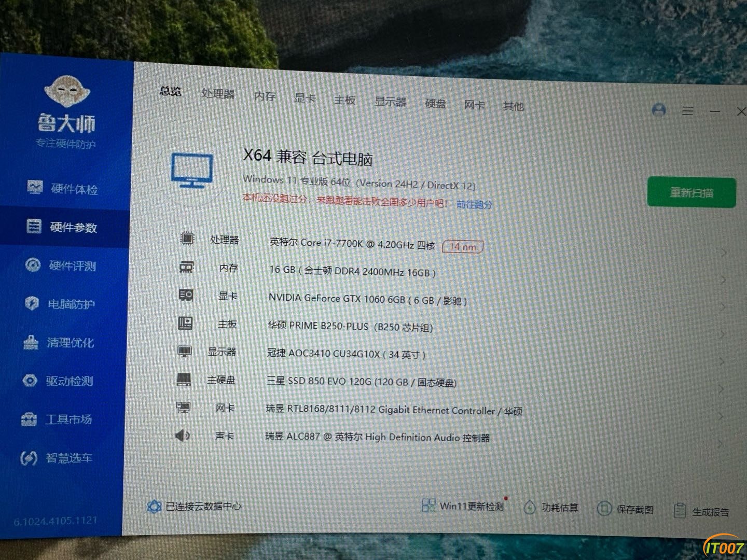
Task: Select the 金士顿 DDR4 2400MHz memory text
Action: point(352,271)
